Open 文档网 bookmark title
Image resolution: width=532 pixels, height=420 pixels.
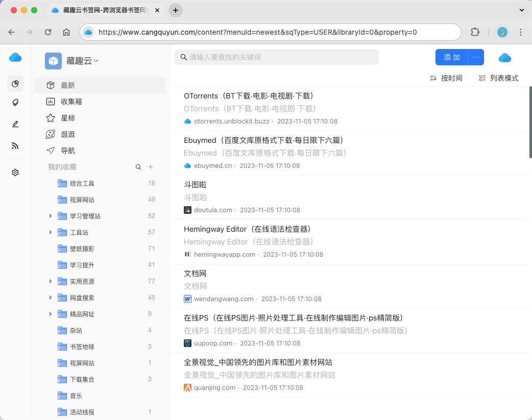(195, 274)
